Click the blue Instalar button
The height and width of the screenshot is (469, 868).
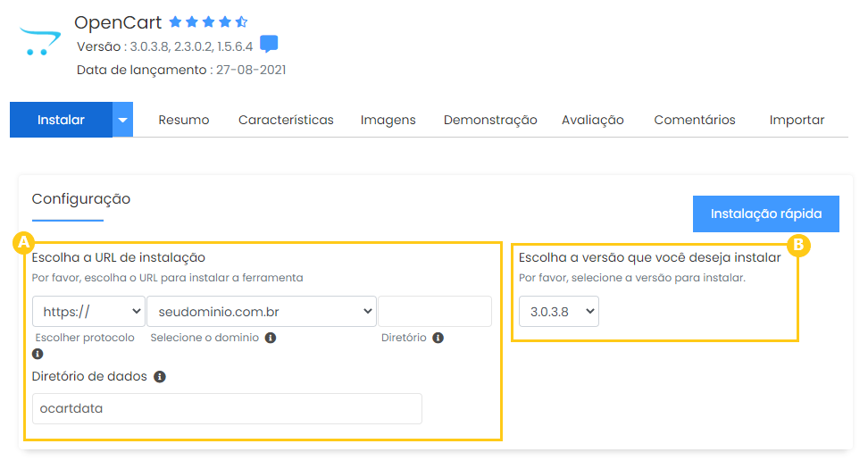click(61, 120)
